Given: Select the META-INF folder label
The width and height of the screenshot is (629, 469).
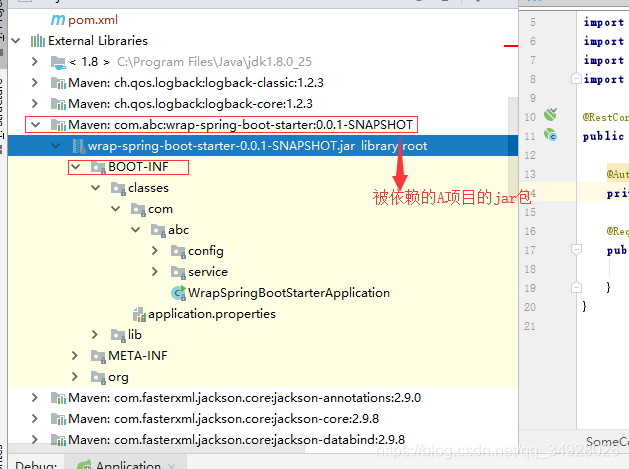Looking at the screenshot, I should coord(138,356).
